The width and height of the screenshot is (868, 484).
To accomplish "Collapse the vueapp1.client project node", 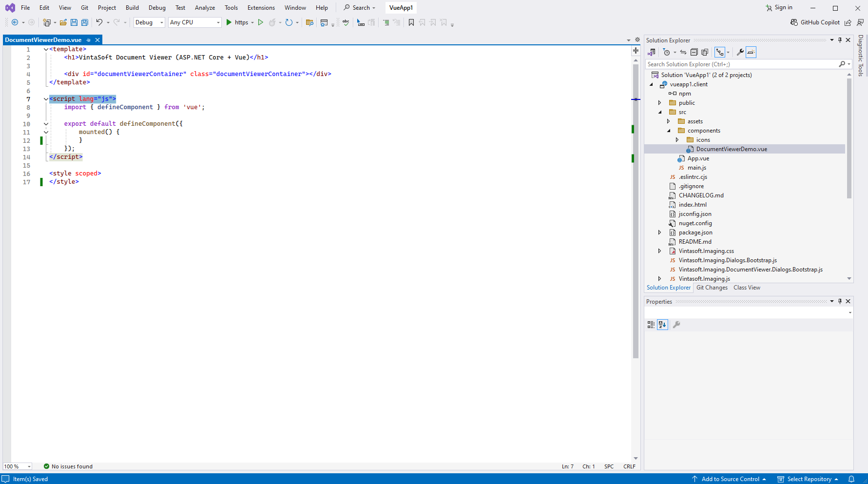I will tap(651, 84).
